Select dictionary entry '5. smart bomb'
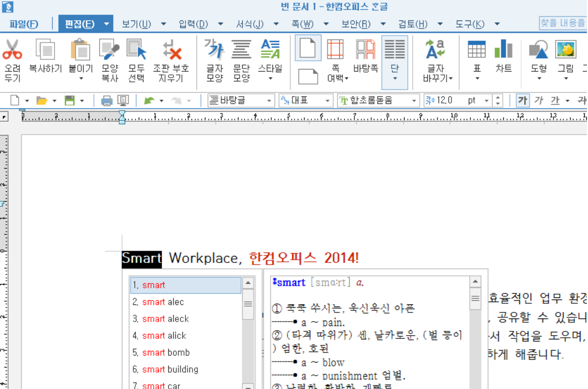The width and height of the screenshot is (588, 389). [186, 352]
